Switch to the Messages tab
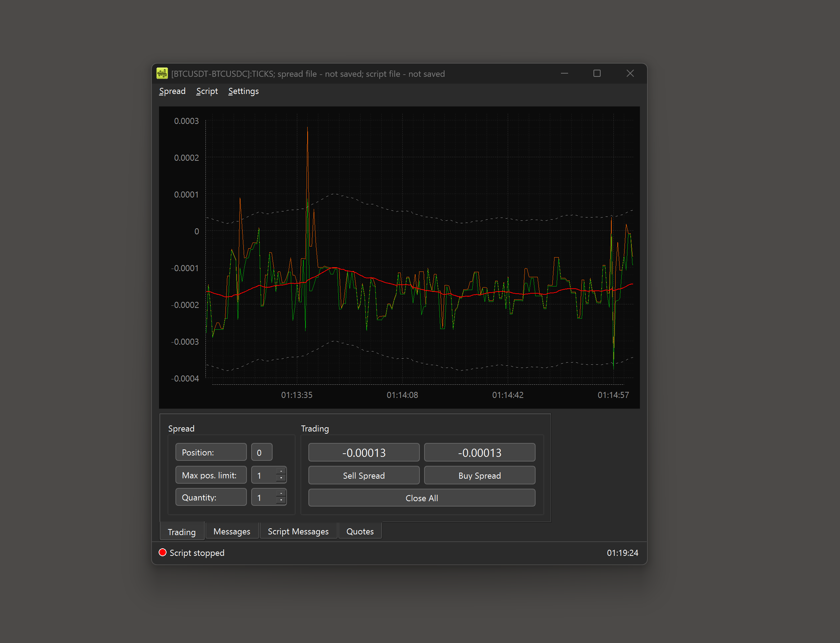Viewport: 840px width, 643px height. (x=232, y=531)
